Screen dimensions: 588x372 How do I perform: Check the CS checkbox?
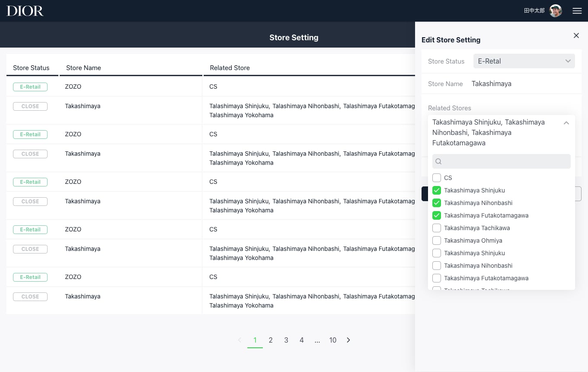(437, 178)
